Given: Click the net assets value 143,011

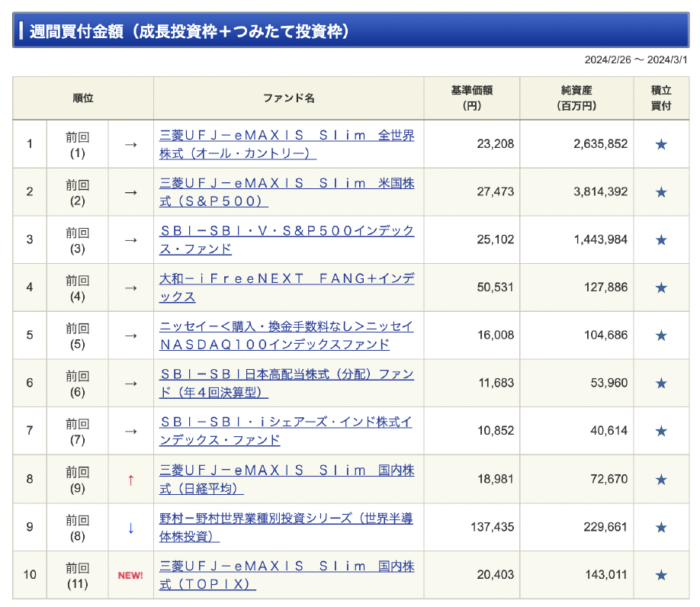Looking at the screenshot, I should [605, 574].
